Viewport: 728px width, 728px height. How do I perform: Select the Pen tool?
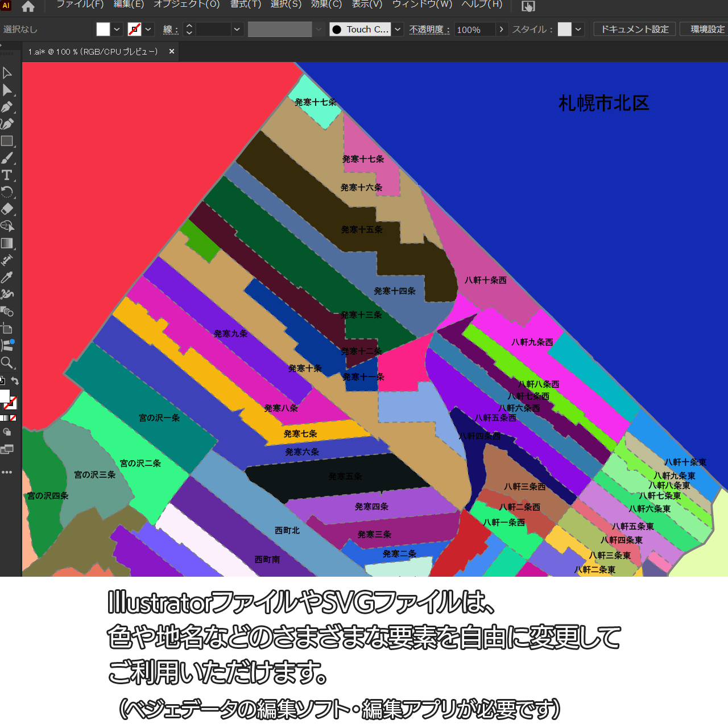point(7,107)
